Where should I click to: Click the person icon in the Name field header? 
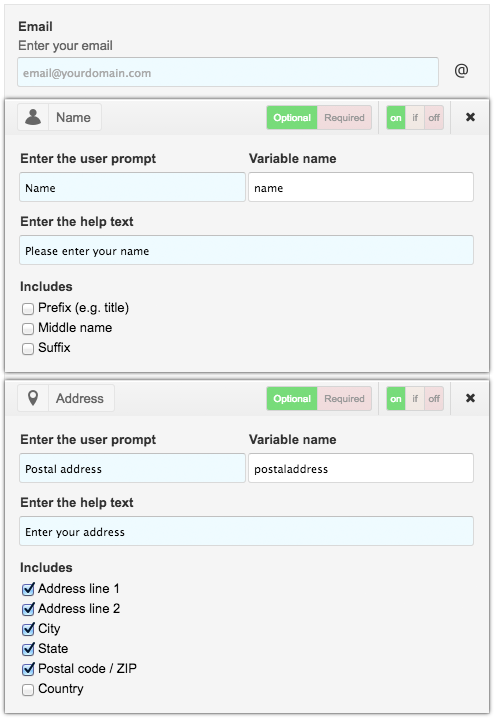(x=33, y=118)
